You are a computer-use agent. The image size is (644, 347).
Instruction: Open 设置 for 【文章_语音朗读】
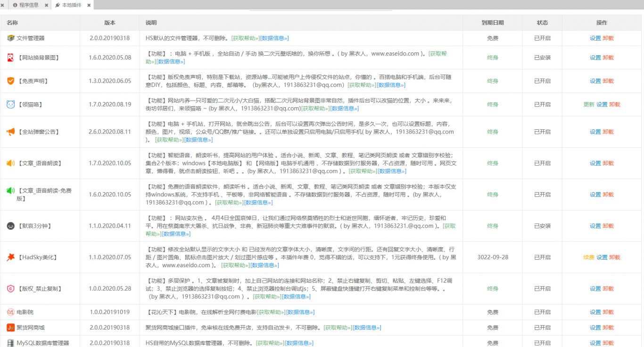(x=595, y=163)
